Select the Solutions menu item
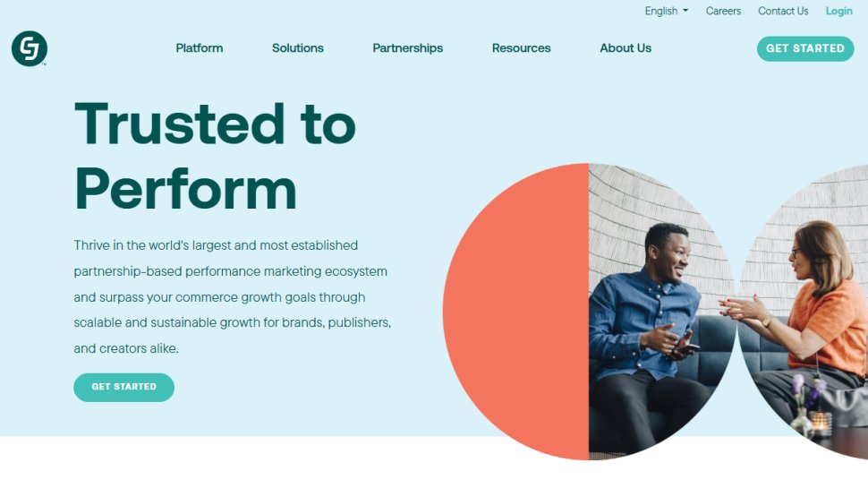The width and height of the screenshot is (868, 488). pos(298,48)
